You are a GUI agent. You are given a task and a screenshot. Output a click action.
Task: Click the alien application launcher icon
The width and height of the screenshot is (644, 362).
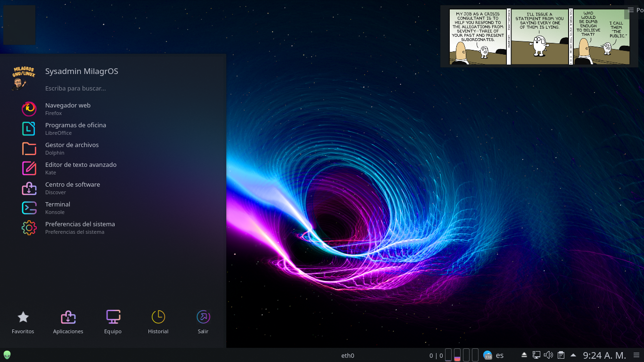(x=7, y=355)
